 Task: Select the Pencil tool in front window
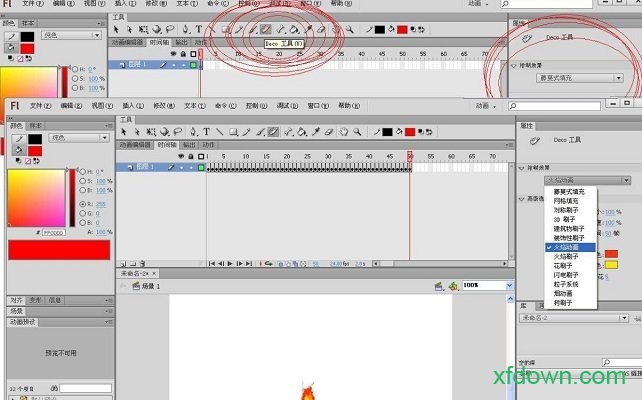point(246,131)
